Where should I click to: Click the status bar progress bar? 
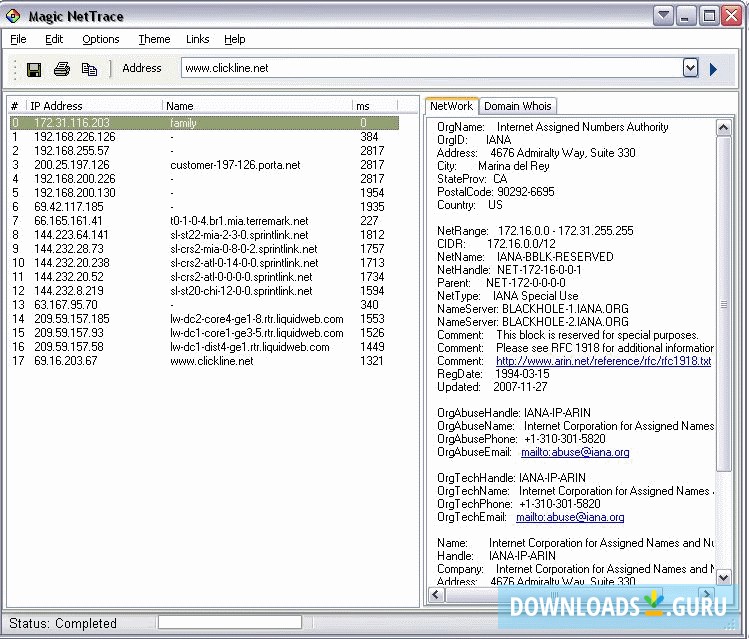[x=230, y=622]
